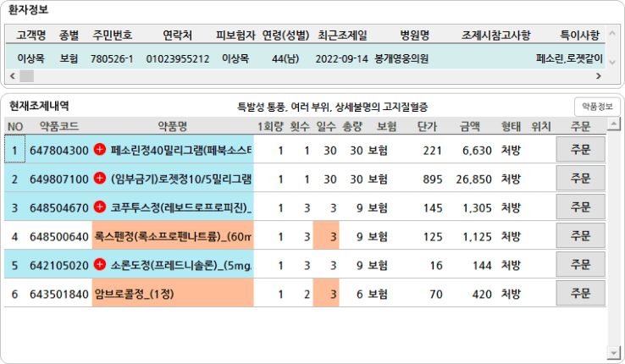The width and height of the screenshot is (625, 364).
Task: Click amount 26,850 in 로젯정 row
Action: click(x=474, y=179)
